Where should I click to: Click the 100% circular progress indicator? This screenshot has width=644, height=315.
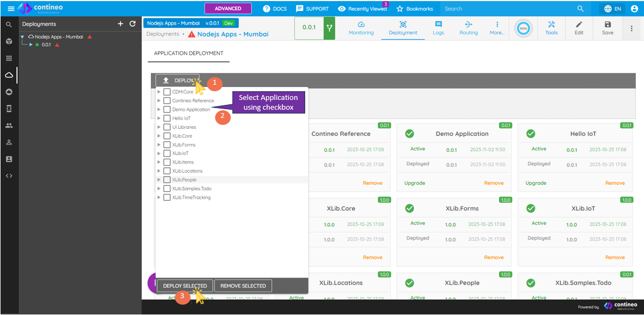[x=523, y=28]
